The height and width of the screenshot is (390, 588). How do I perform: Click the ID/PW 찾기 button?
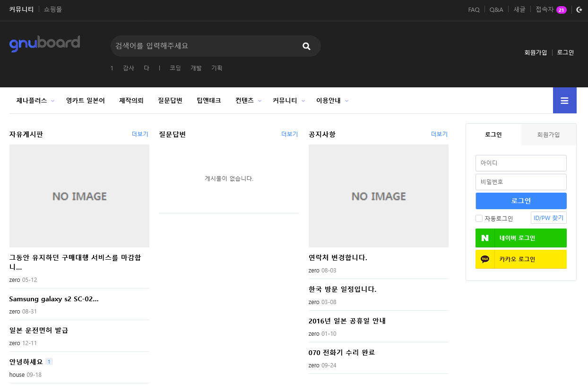coord(548,218)
